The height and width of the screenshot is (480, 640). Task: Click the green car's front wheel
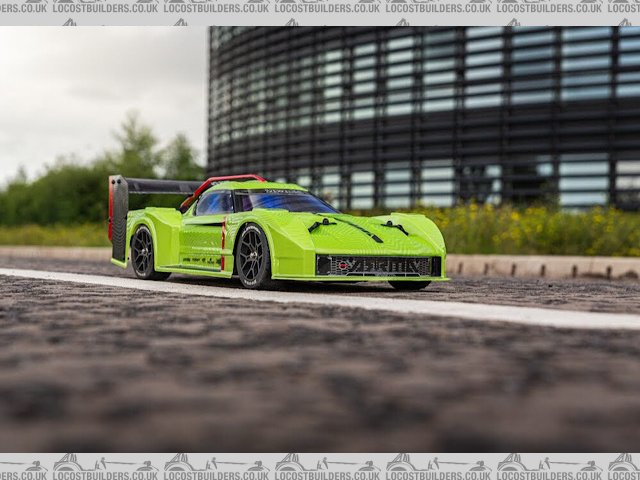(x=252, y=256)
